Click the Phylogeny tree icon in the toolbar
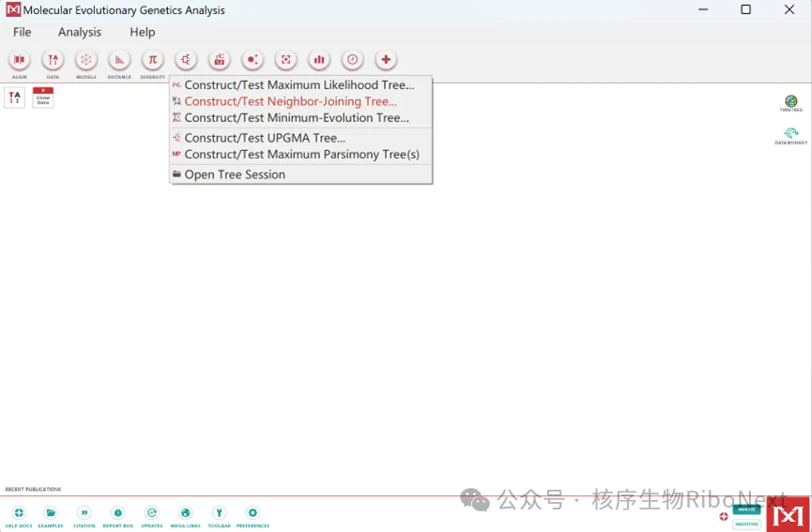This screenshot has width=812, height=532. tap(186, 60)
